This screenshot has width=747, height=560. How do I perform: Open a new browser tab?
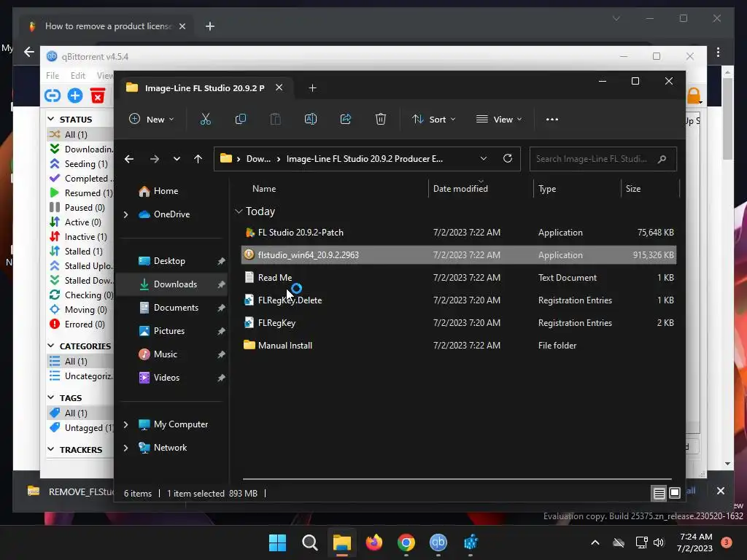click(210, 26)
